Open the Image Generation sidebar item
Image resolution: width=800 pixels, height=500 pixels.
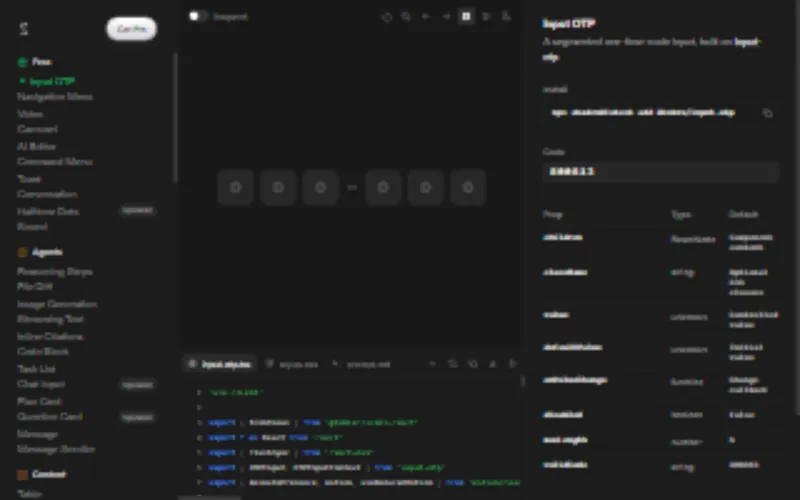[57, 304]
